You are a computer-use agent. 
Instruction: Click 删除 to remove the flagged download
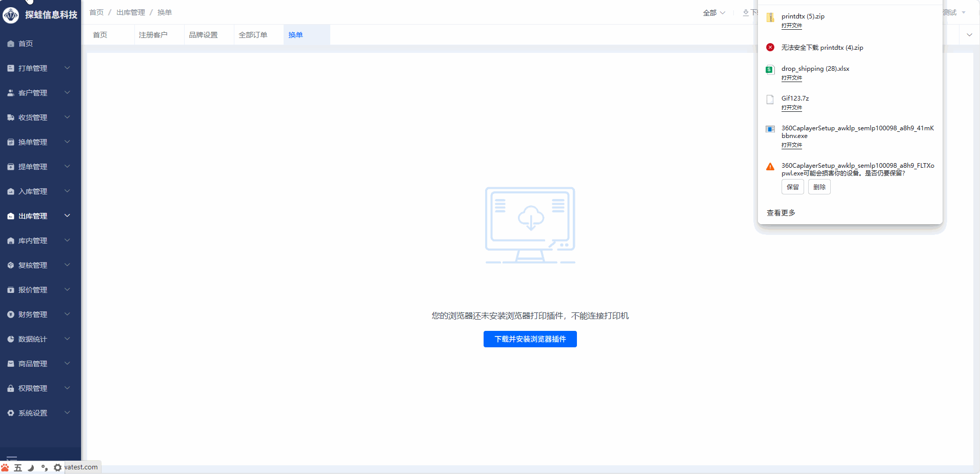(x=819, y=187)
